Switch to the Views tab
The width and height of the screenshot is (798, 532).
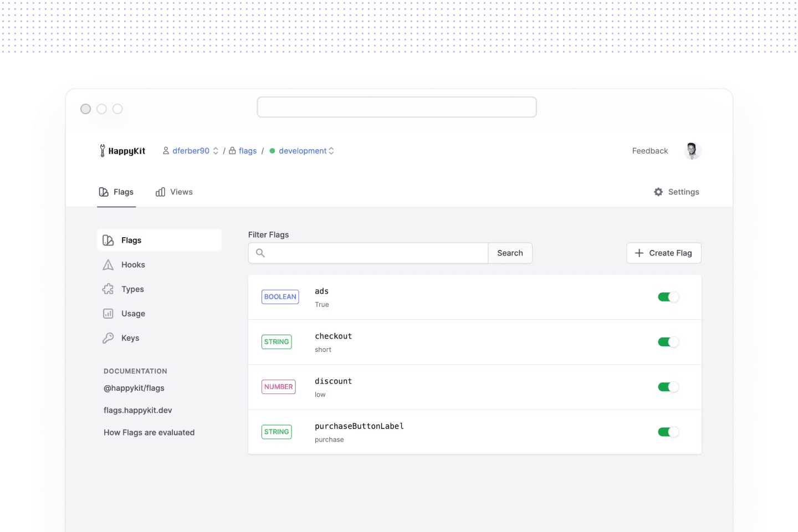tap(174, 192)
